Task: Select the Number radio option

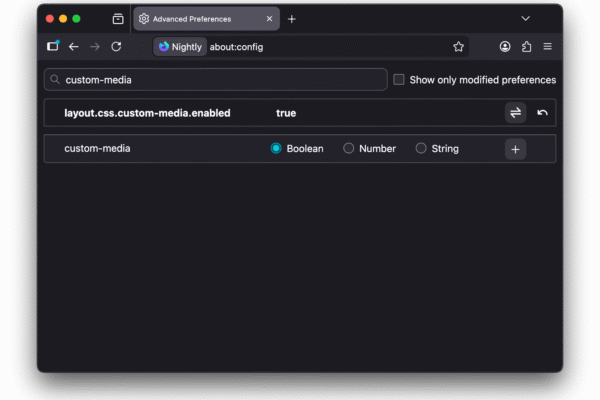Action: tap(348, 149)
